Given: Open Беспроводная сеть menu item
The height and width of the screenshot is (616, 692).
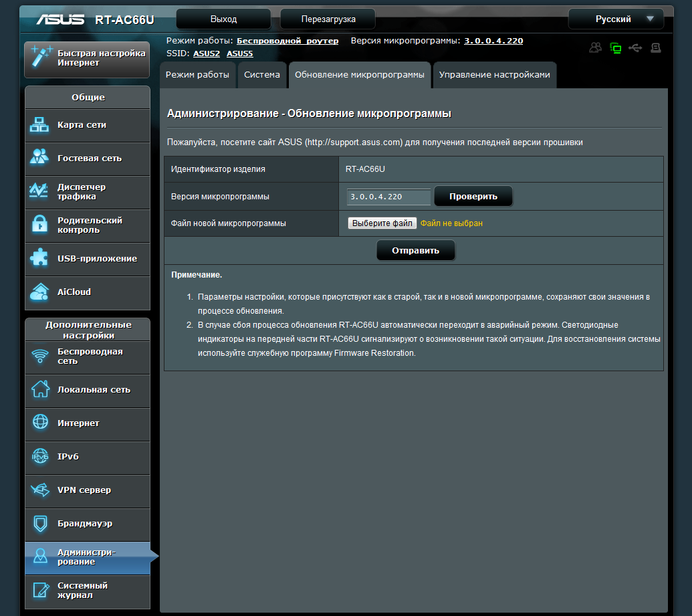Looking at the screenshot, I should pos(88,356).
